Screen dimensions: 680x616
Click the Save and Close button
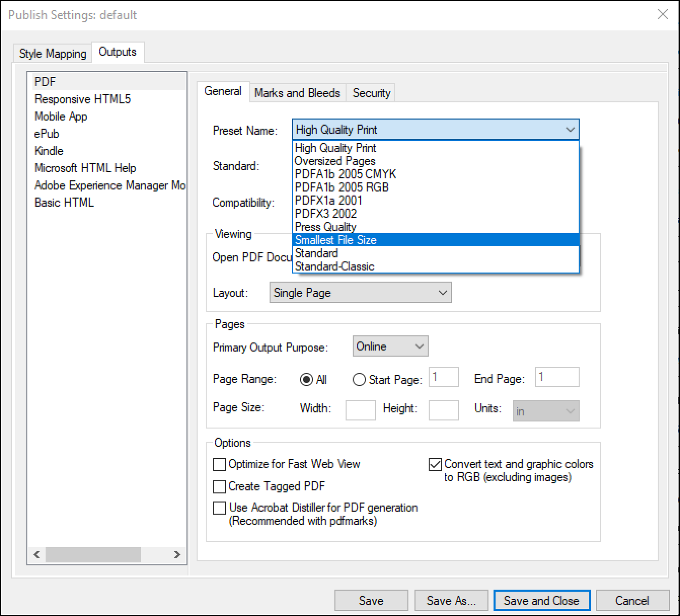pos(541,600)
